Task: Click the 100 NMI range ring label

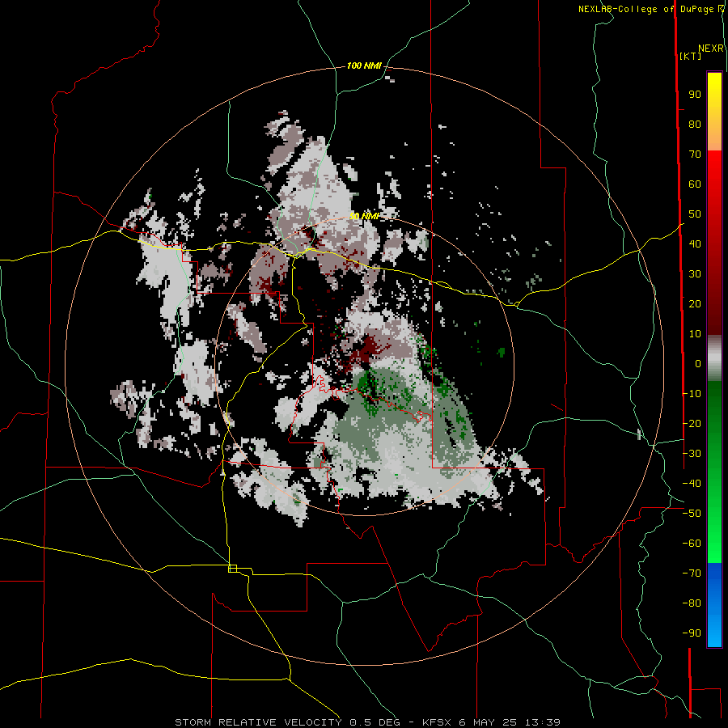Action: [364, 66]
